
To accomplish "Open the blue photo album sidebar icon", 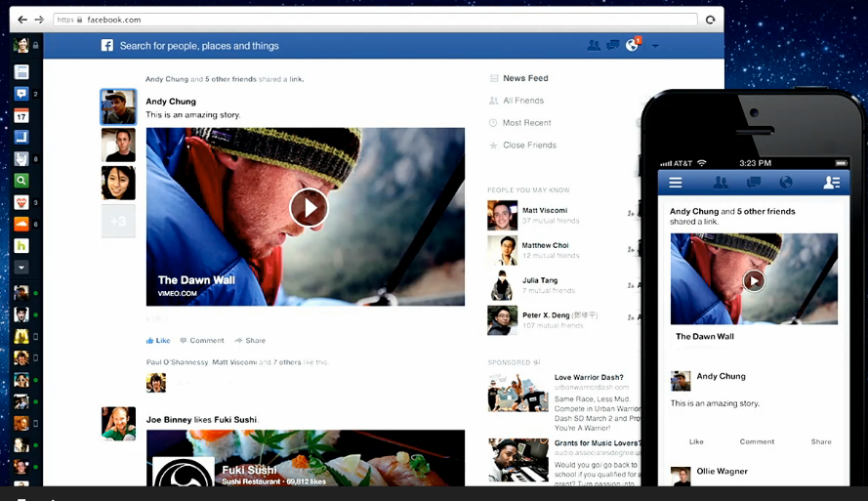I will point(21,137).
